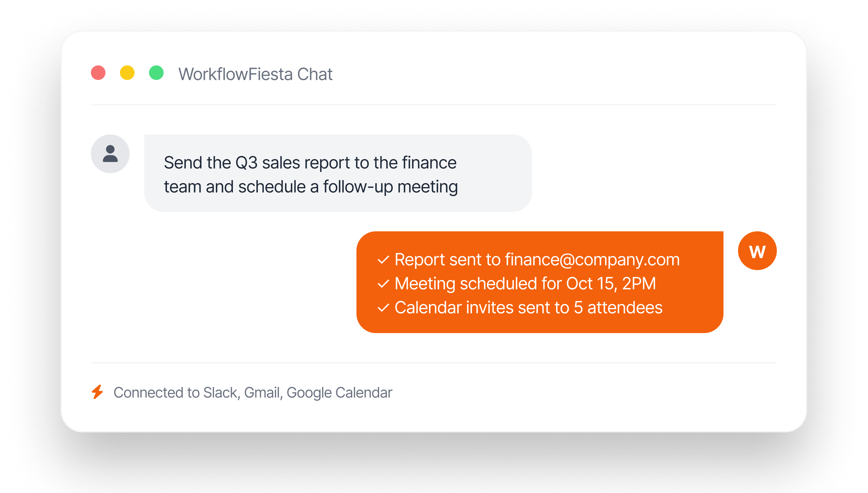Open the finance@company.com email address

(x=592, y=260)
